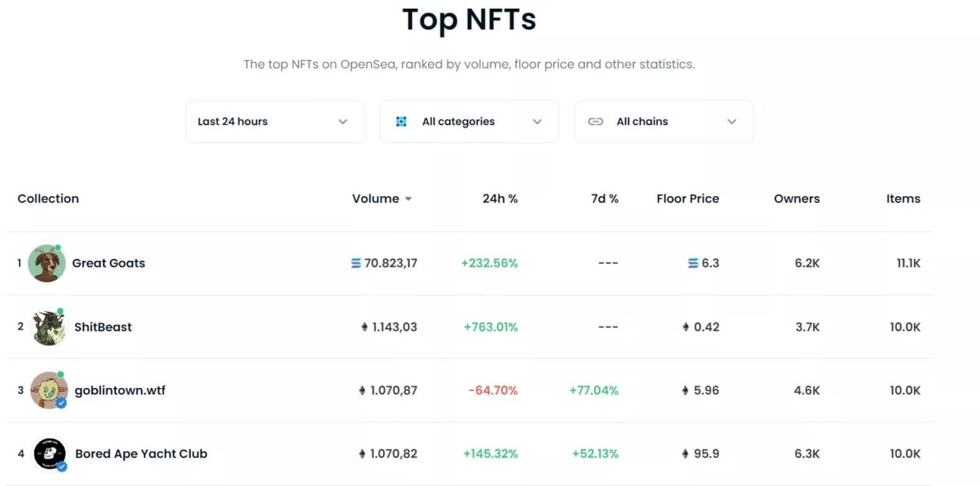Click the goblintown.wtf avatar image

49,390
